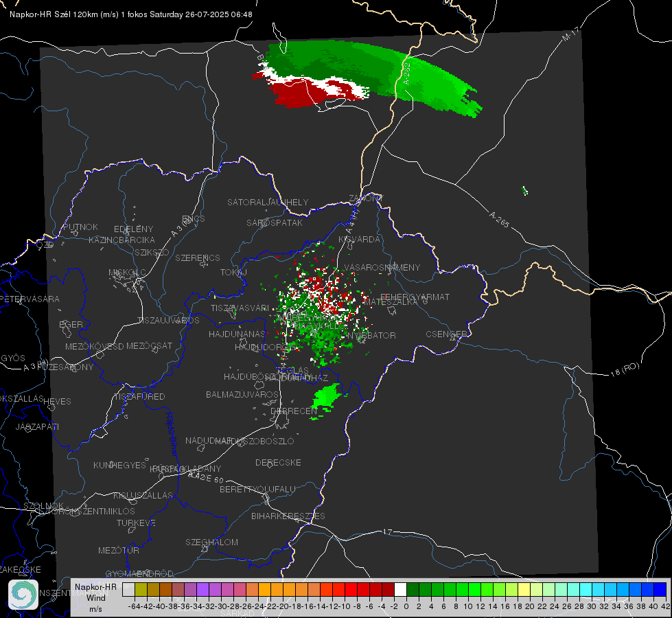
Task: Select the NYÍRBÁTOR city label
Action: pyautogui.click(x=371, y=335)
